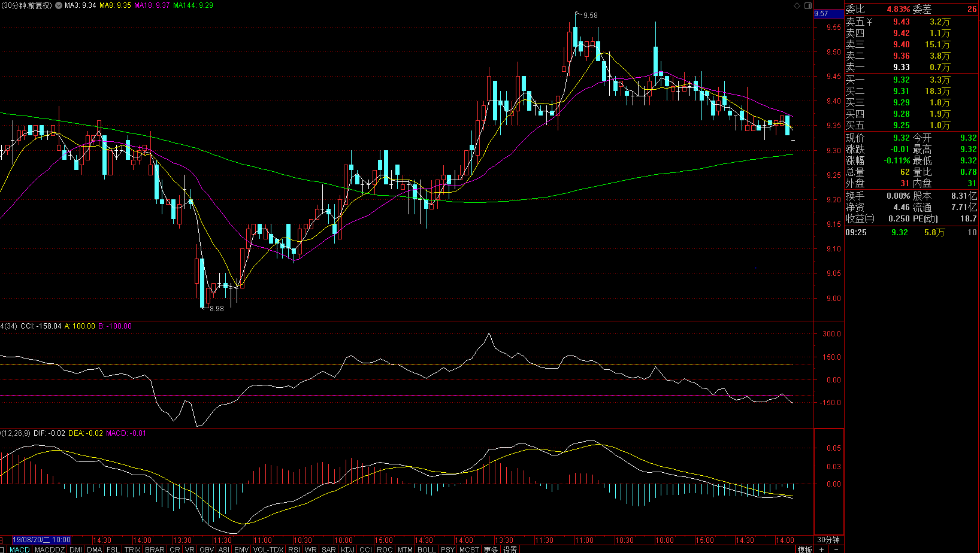Image resolution: width=980 pixels, height=553 pixels.
Task: Open the KDJ indicator tab
Action: tap(347, 549)
